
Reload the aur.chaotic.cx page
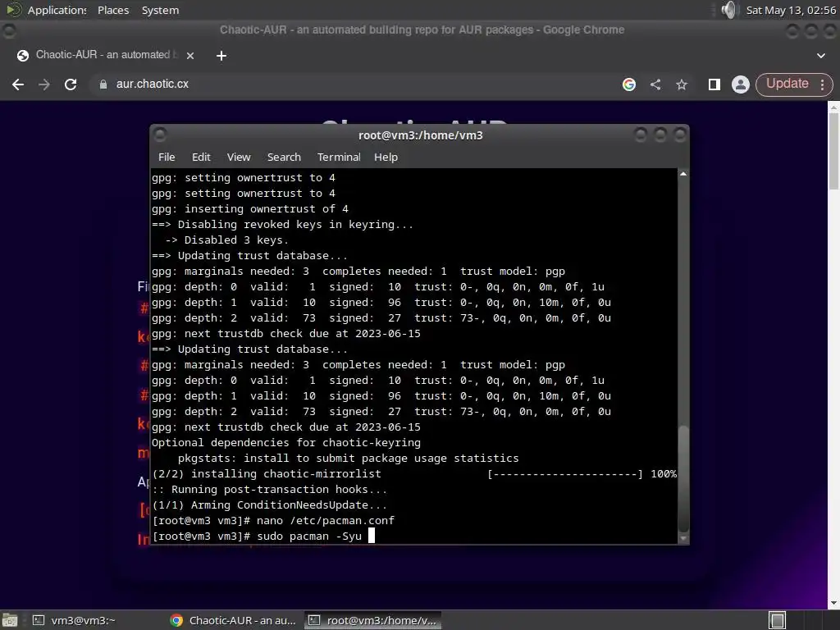[71, 84]
